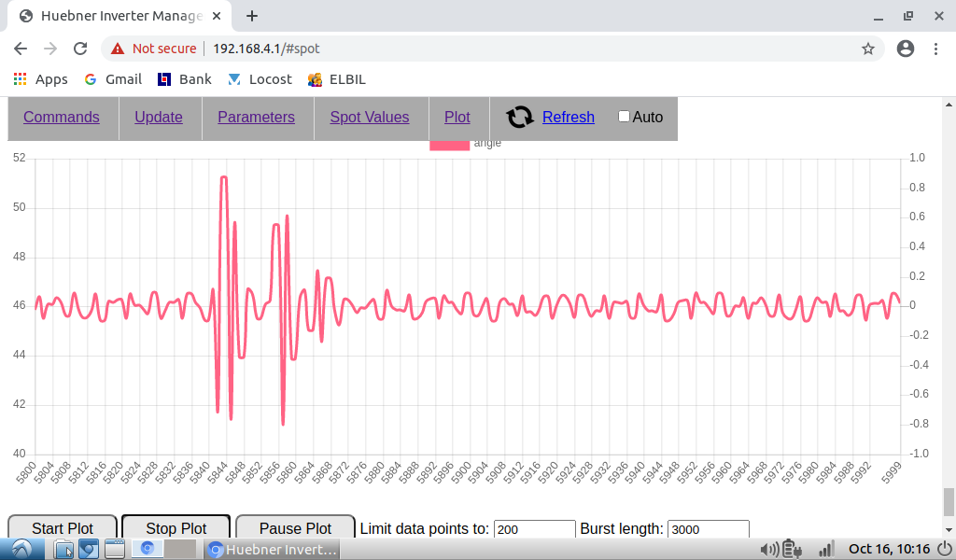The width and height of the screenshot is (956, 560).
Task: Click the Not secure warning icon
Action: [118, 49]
